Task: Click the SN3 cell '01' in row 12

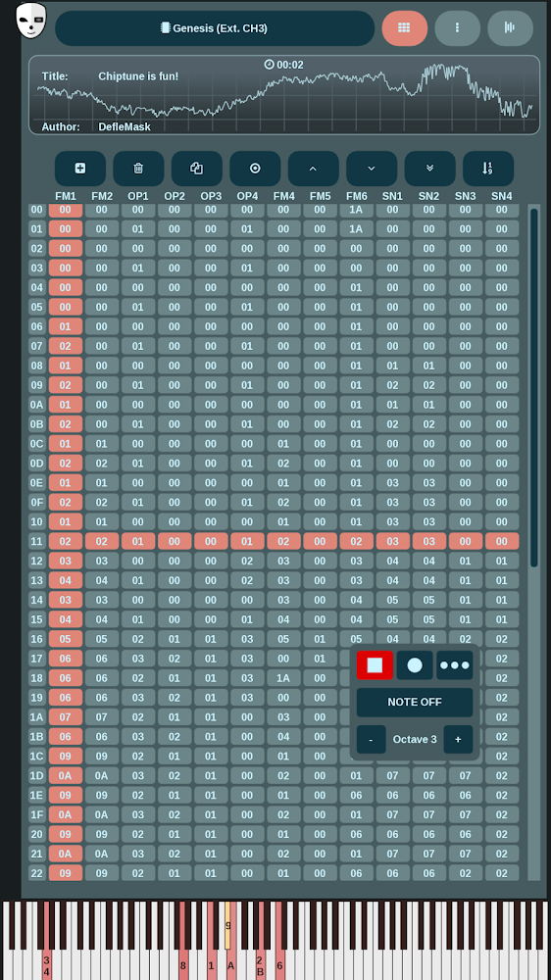Action: click(466, 562)
